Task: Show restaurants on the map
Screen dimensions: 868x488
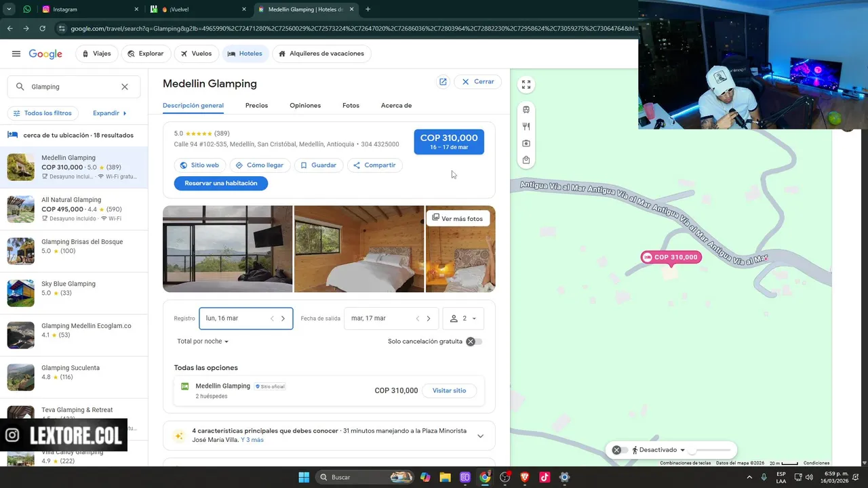Action: pos(526,126)
